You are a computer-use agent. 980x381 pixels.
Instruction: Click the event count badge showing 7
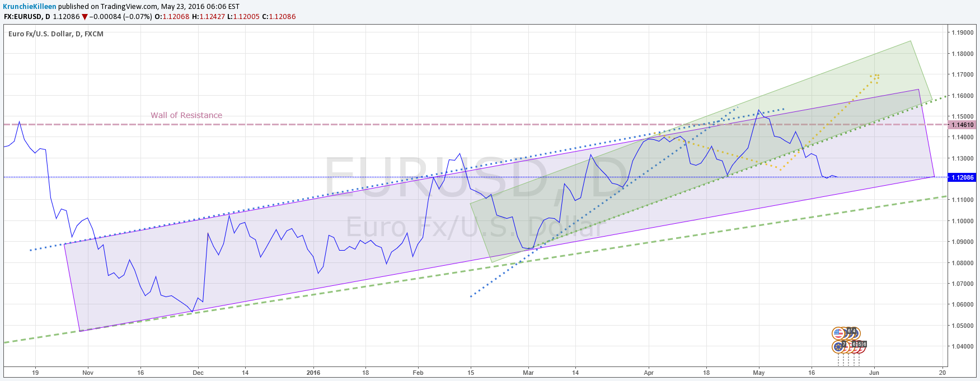point(844,344)
